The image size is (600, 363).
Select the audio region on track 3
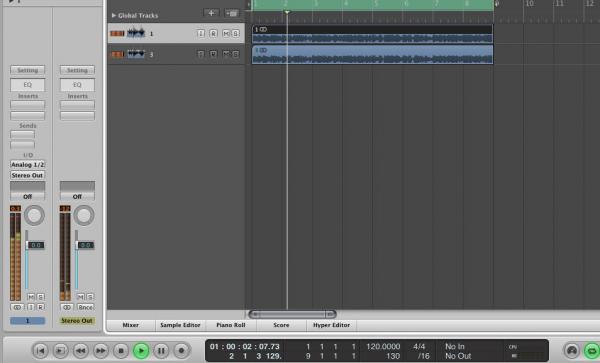point(372,54)
